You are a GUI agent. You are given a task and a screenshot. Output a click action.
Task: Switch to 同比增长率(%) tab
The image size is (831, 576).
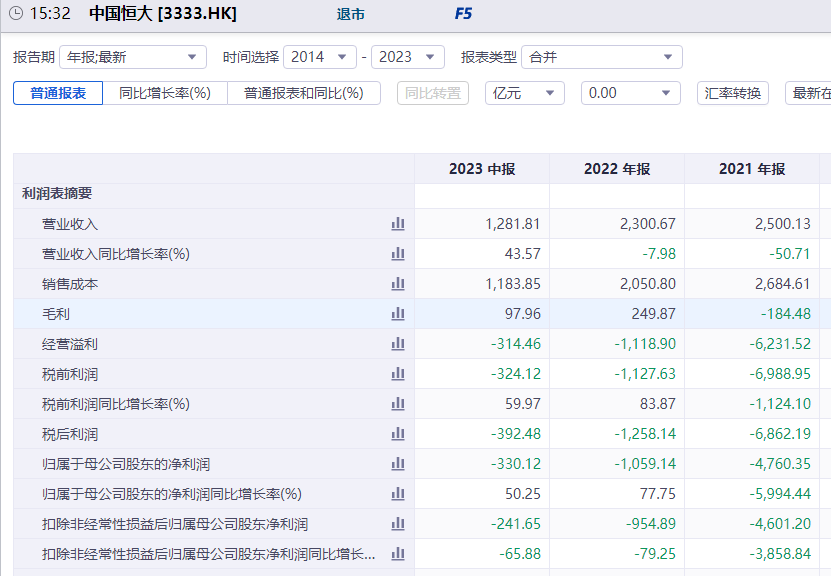(165, 93)
